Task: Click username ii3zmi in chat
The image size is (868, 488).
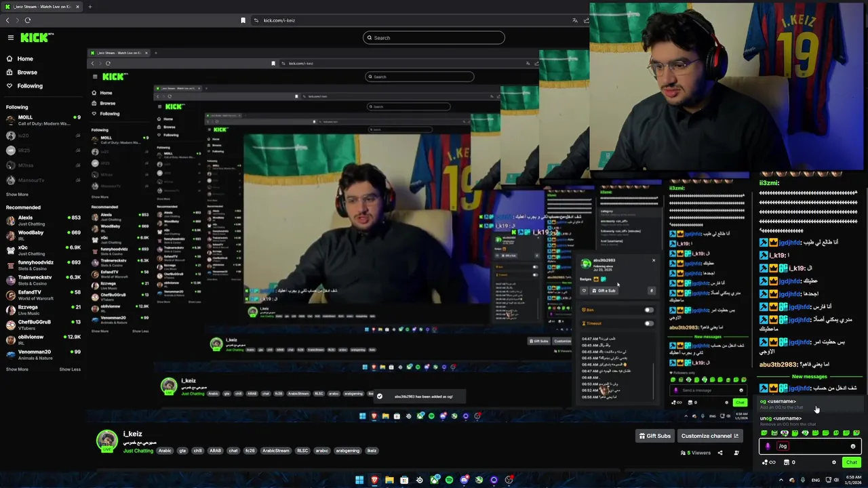Action: 769,183
